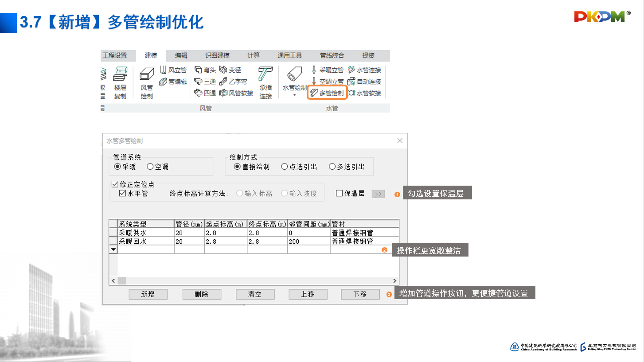Click the 风立管 vertical duct icon
This screenshot has height=362, width=644.
pyautogui.click(x=172, y=70)
